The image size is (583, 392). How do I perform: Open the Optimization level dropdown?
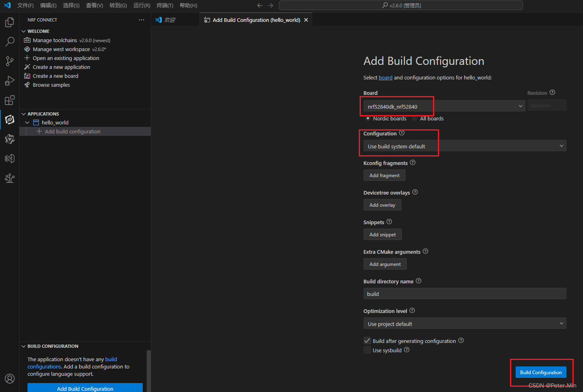[x=465, y=323]
